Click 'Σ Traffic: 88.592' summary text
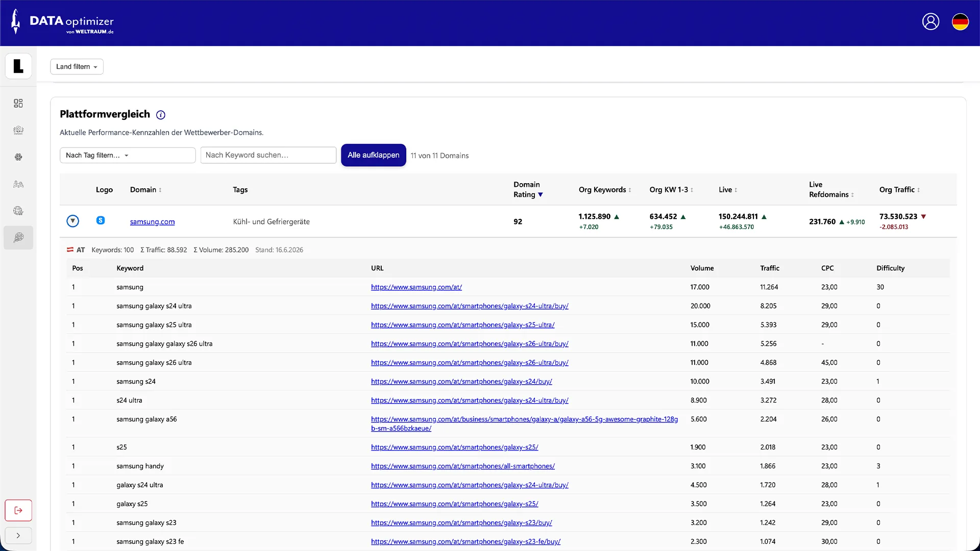This screenshot has width=980, height=551. point(163,250)
